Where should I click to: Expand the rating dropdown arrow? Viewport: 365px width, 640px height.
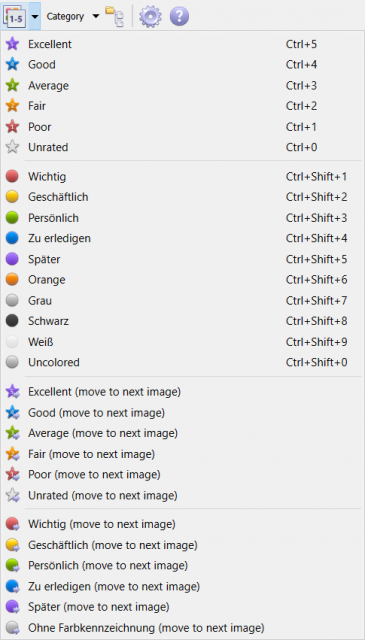(35, 16)
